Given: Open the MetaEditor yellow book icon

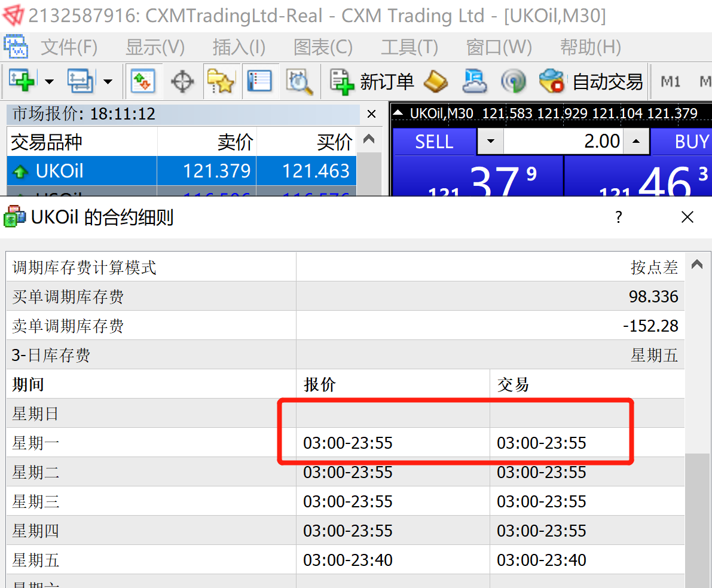Looking at the screenshot, I should click(435, 82).
